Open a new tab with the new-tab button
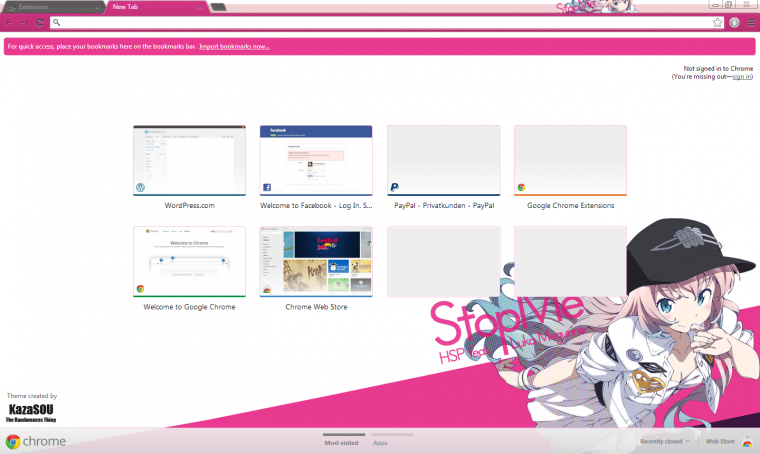The image size is (760, 454). tap(218, 7)
